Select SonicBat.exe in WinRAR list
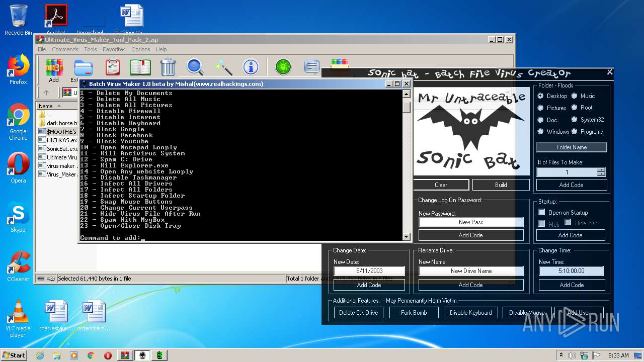Screen dimensions: 644x362 (58, 149)
